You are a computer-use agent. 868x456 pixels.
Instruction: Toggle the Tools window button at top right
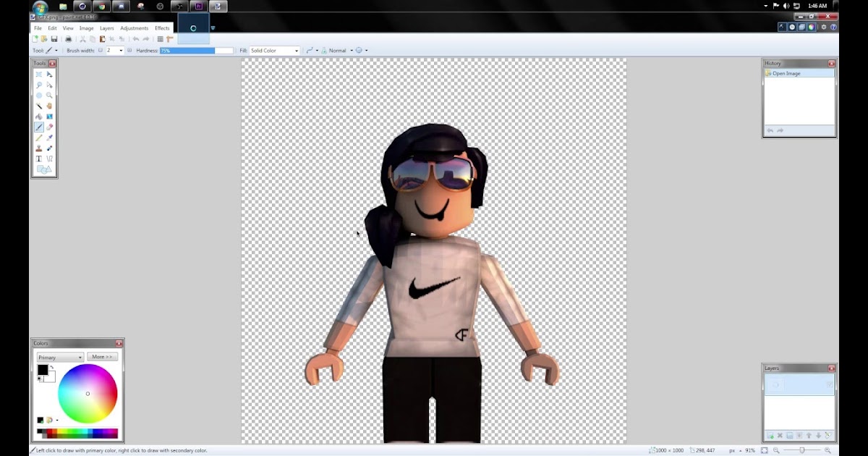click(782, 27)
